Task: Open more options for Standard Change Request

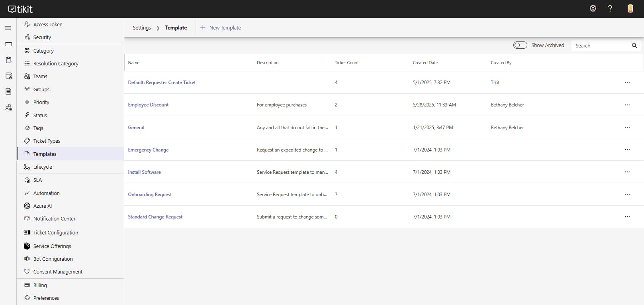Action: pyautogui.click(x=627, y=217)
